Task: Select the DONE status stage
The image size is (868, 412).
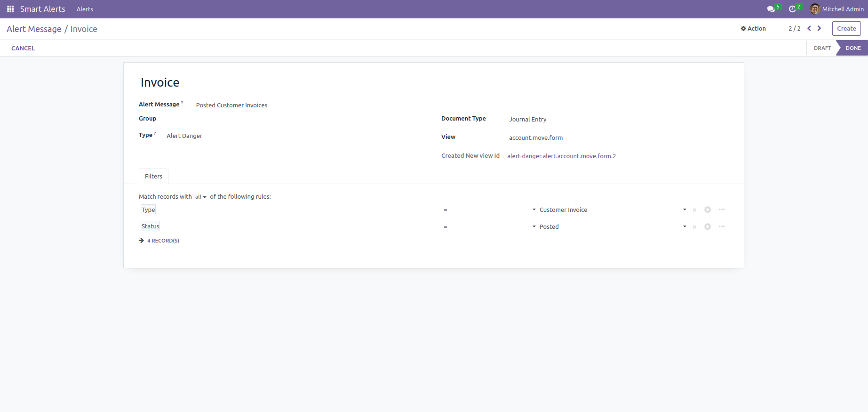Action: 853,48
